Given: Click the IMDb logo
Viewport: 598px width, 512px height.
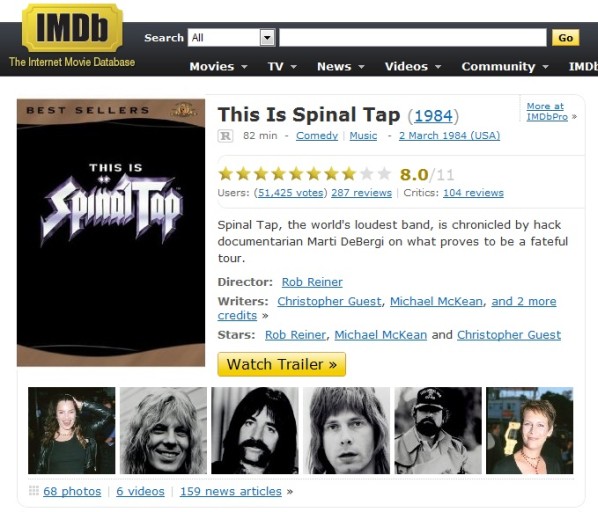Looking at the screenshot, I should pos(72,27).
